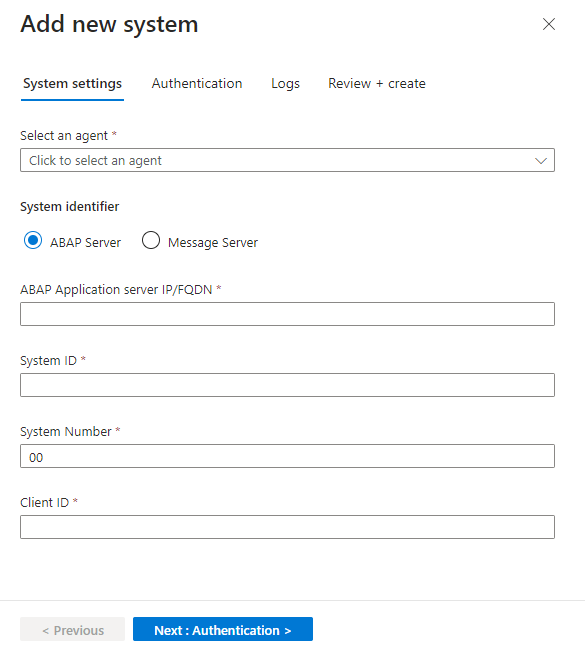Select the ABAP Server radio button
585x657 pixels.
pyautogui.click(x=33, y=241)
